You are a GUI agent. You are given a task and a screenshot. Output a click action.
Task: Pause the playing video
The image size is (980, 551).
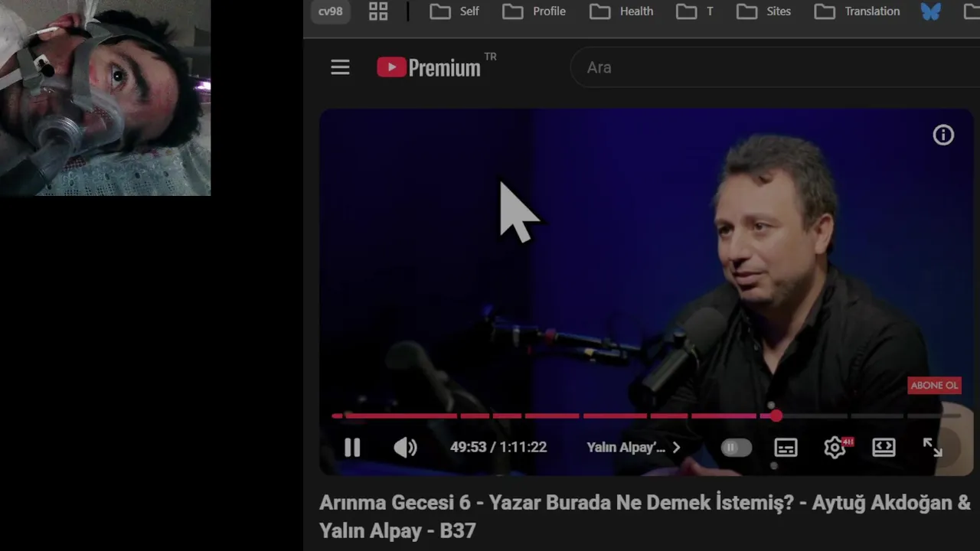[352, 448]
